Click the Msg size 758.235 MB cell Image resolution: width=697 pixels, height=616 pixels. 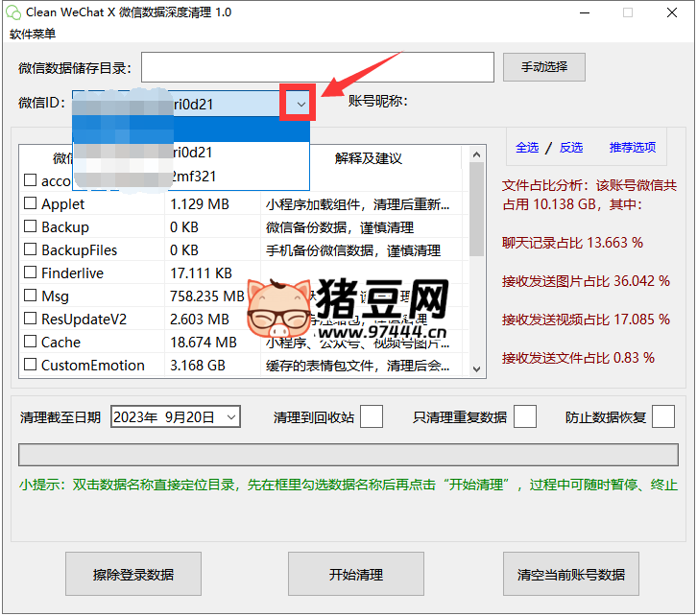pyautogui.click(x=206, y=296)
